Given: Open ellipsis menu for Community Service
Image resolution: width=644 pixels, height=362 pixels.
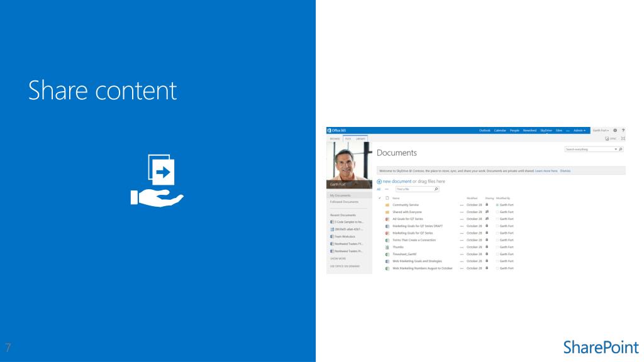Looking at the screenshot, I should click(462, 206).
